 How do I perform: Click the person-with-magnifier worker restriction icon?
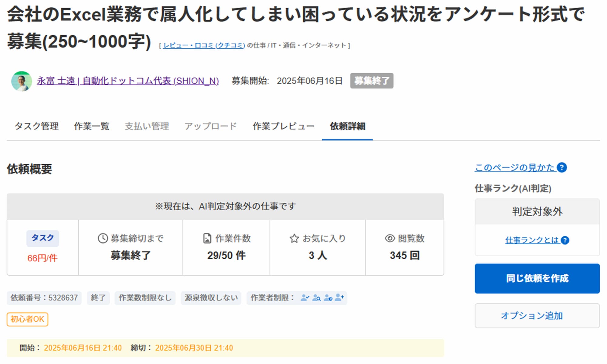point(317,298)
